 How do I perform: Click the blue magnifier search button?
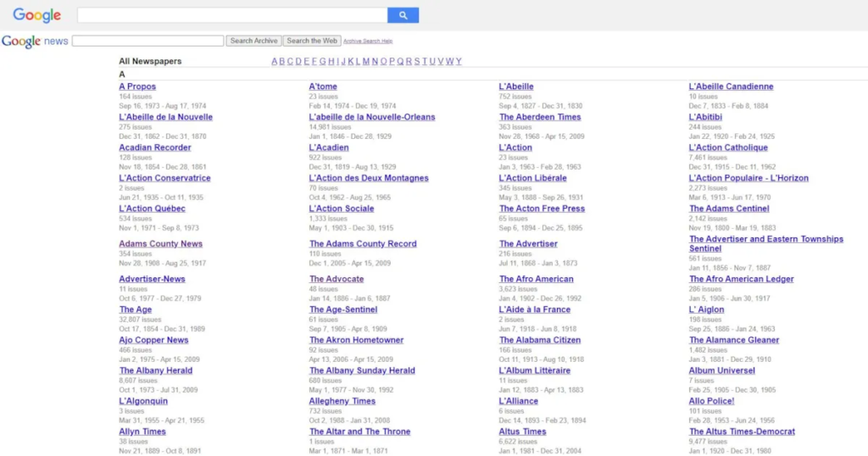[x=403, y=15]
